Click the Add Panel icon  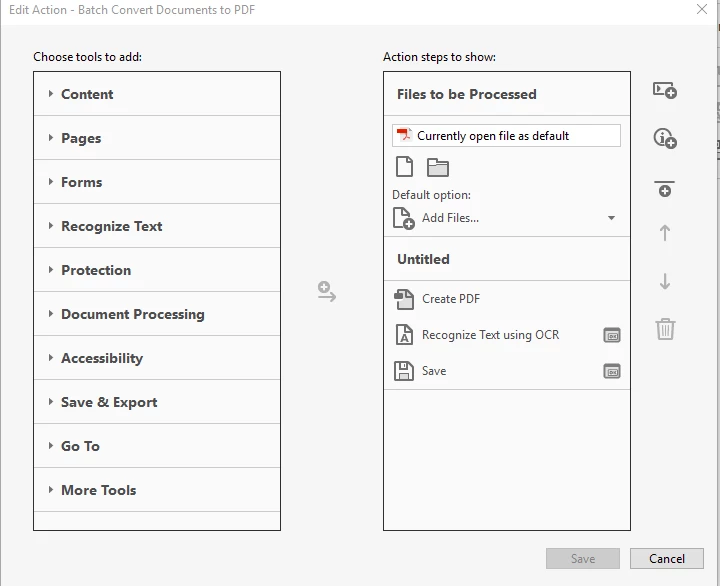pyautogui.click(x=665, y=90)
